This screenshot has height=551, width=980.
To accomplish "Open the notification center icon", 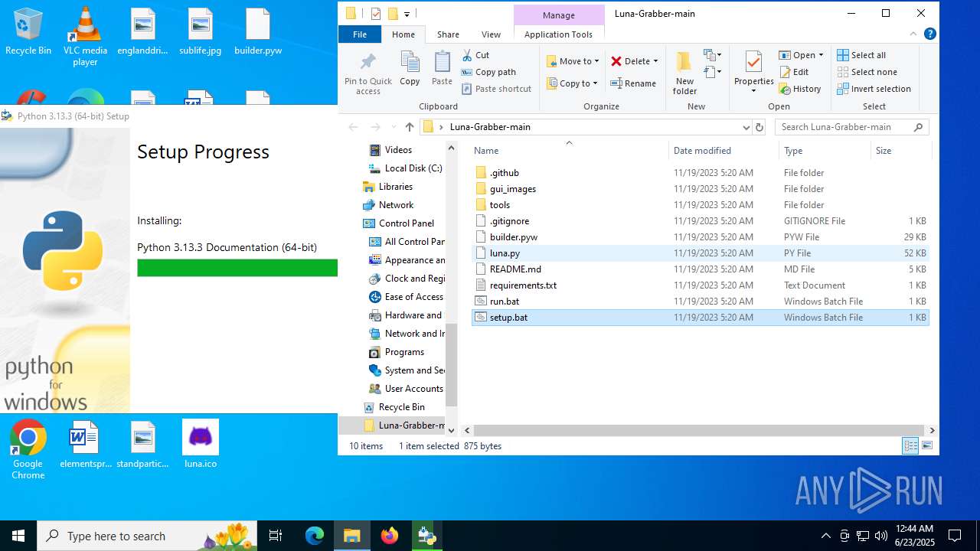I will click(x=955, y=536).
